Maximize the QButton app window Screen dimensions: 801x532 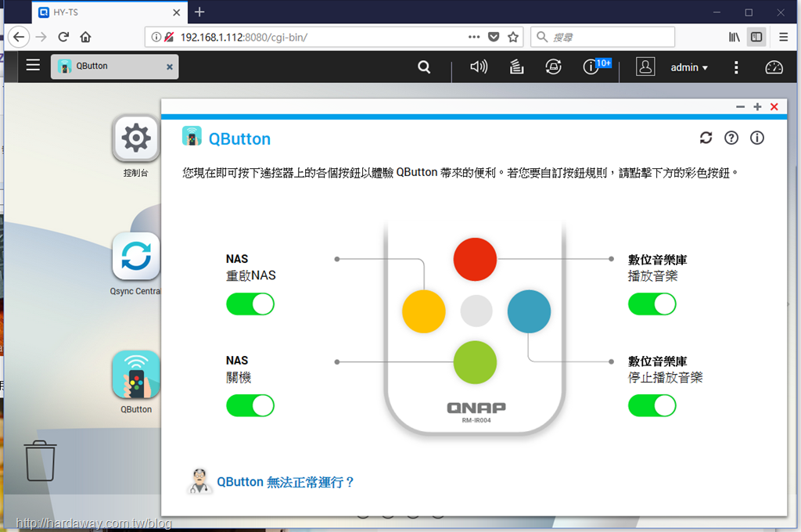pos(757,107)
